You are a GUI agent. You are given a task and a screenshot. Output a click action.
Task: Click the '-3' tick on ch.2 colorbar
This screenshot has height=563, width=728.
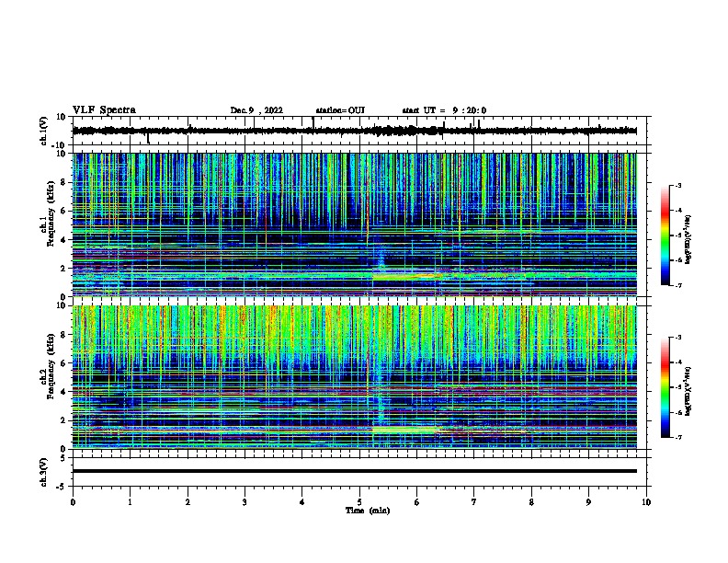coord(677,338)
